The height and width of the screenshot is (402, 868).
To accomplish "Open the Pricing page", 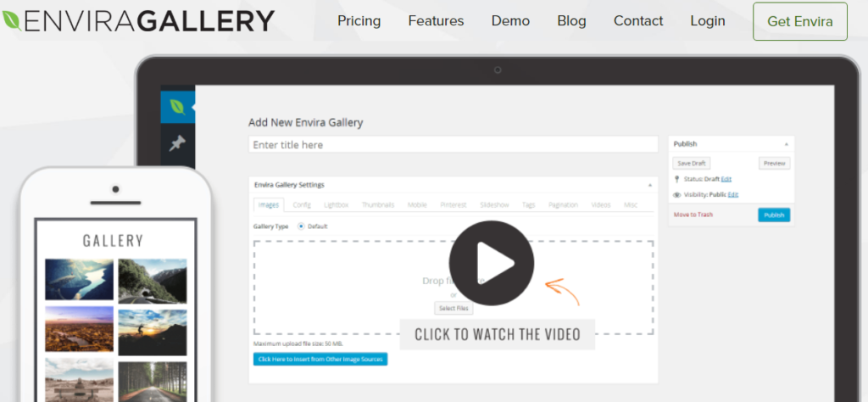I will click(359, 21).
